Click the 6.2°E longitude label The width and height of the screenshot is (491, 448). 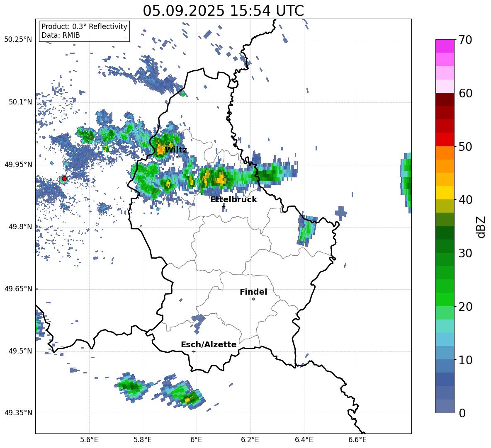click(x=250, y=440)
